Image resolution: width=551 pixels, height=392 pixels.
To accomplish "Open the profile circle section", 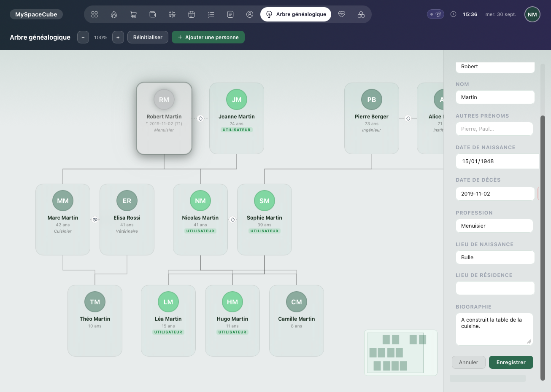I will point(250,14).
